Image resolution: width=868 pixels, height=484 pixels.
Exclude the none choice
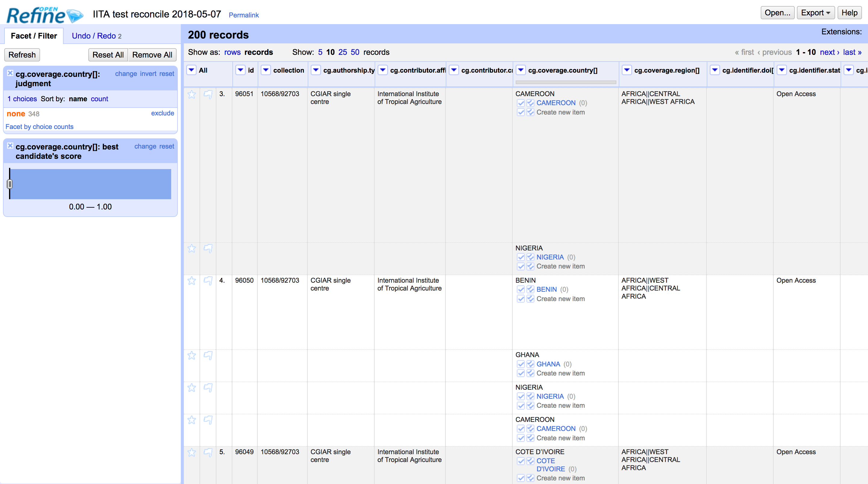pos(162,113)
